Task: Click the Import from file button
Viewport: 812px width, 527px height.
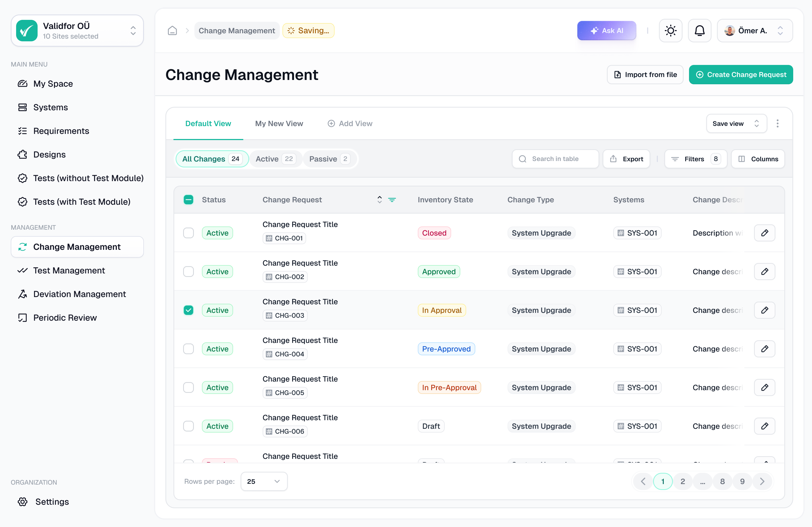Action: pyautogui.click(x=645, y=75)
